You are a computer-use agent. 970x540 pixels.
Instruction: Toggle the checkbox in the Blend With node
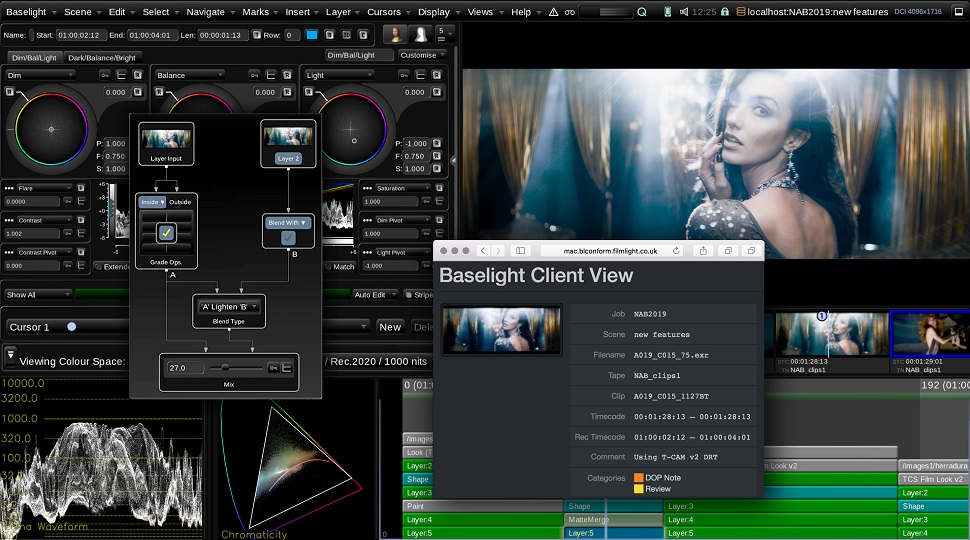point(288,238)
